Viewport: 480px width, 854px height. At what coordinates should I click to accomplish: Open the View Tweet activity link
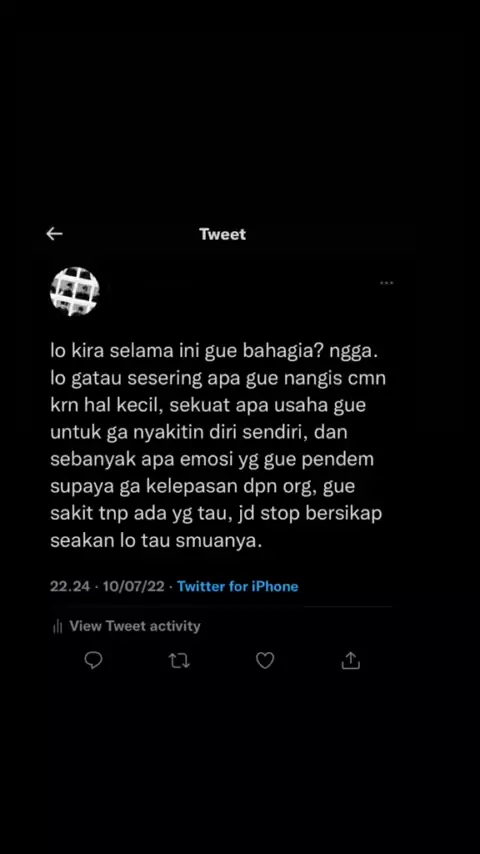[x=135, y=626]
